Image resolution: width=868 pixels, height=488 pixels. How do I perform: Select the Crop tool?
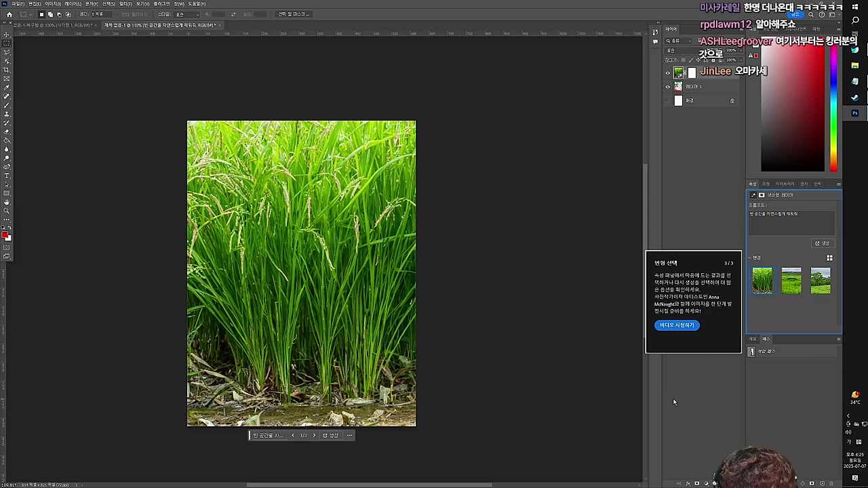(x=7, y=70)
